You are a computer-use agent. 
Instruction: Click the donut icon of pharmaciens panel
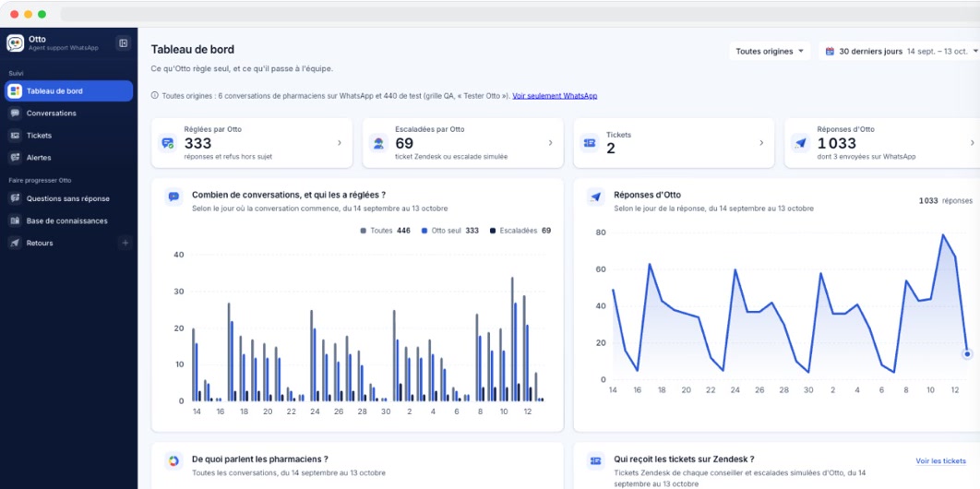click(x=173, y=461)
